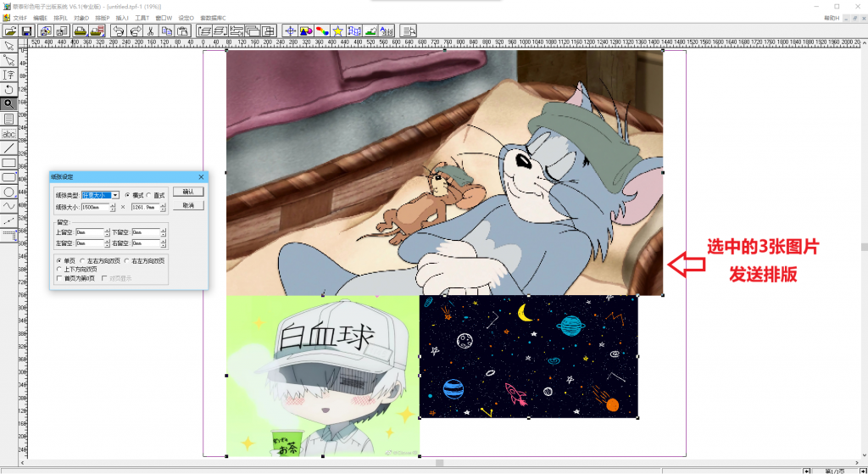Click the yellow star toolbar icon

(x=337, y=31)
